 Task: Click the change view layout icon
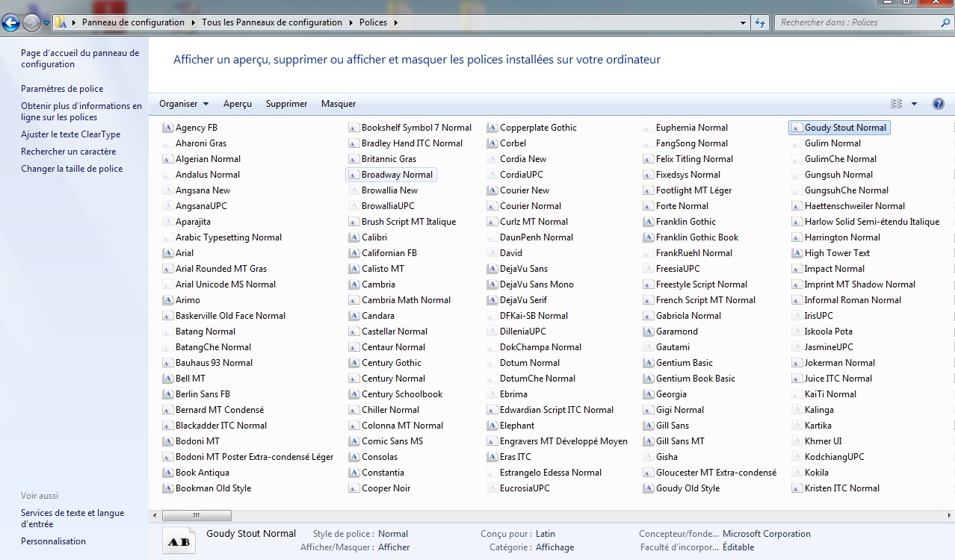[x=896, y=104]
